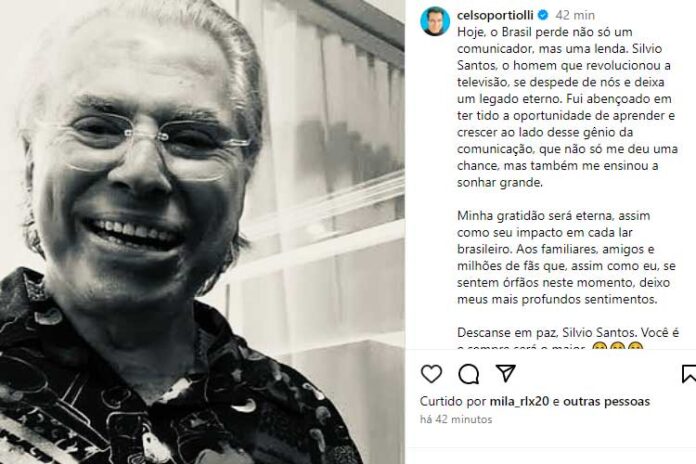
Task: Open celsoportiolli profile picture avatar
Action: coord(435,21)
